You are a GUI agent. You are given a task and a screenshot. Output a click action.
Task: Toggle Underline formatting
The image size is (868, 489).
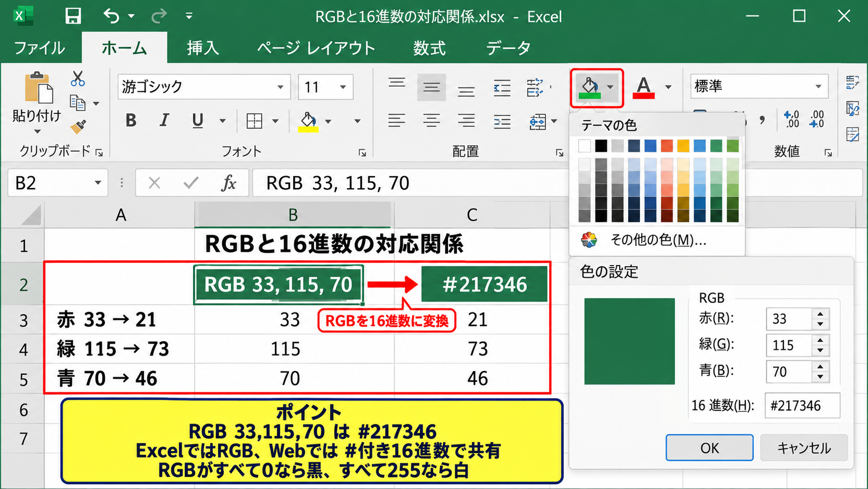[x=197, y=121]
